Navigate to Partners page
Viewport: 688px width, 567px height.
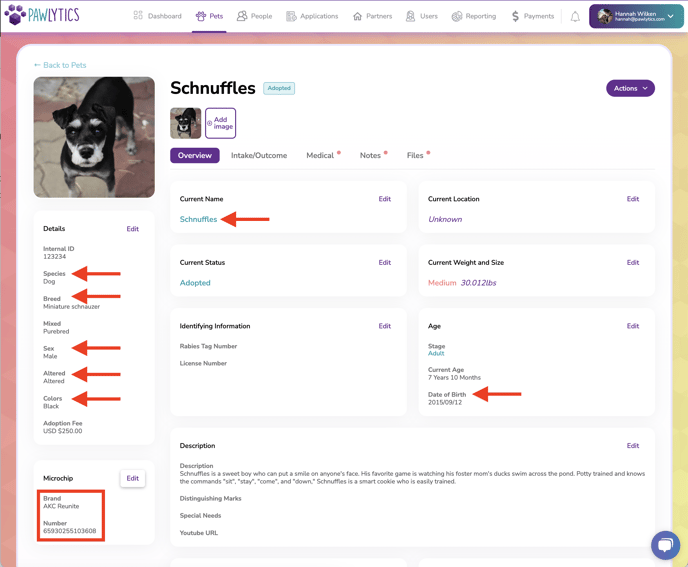(372, 16)
